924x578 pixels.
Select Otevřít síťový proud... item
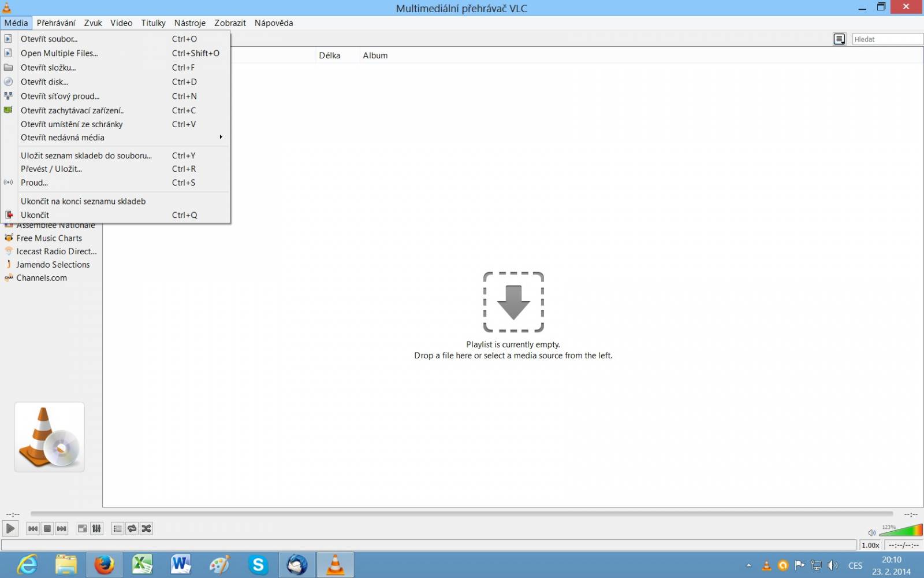115,97
